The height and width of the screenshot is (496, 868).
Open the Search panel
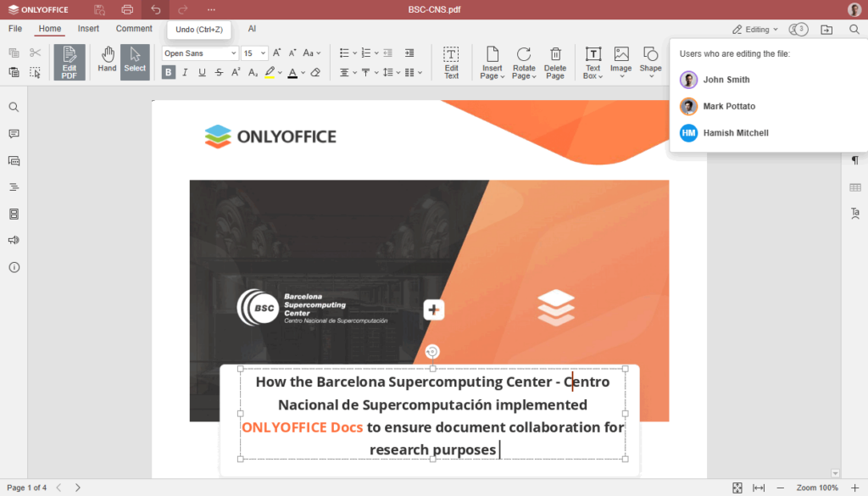click(x=14, y=107)
